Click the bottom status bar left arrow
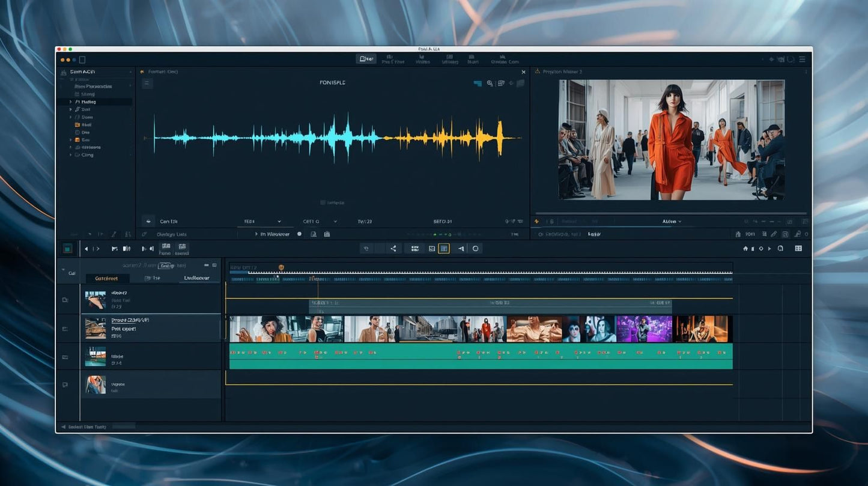868x486 pixels. click(62, 427)
